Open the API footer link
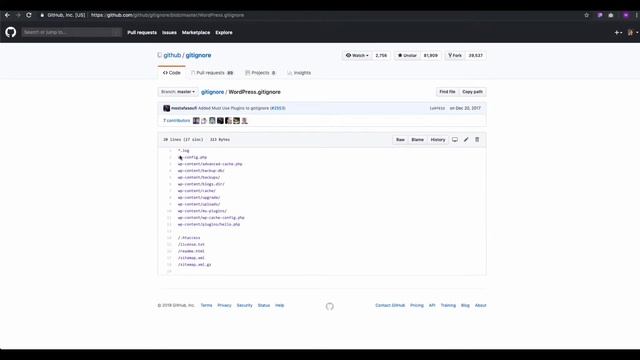Viewport: 640px width, 360px height. (x=432, y=305)
